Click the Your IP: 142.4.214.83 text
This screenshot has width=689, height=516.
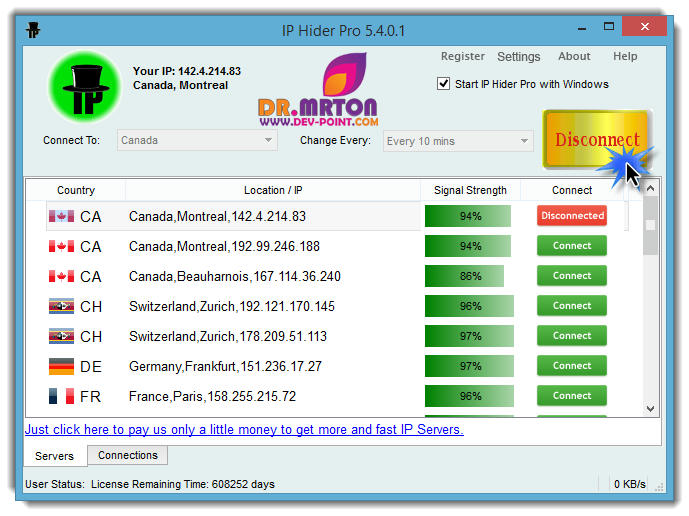(187, 71)
